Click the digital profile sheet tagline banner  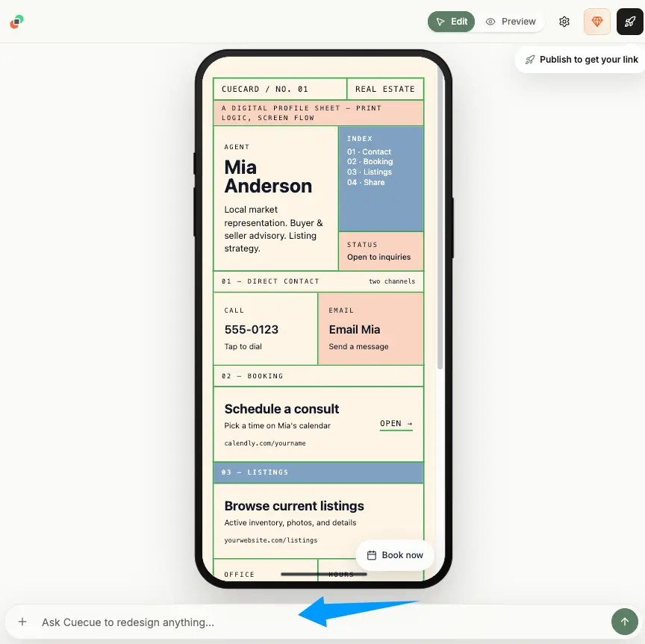[318, 113]
